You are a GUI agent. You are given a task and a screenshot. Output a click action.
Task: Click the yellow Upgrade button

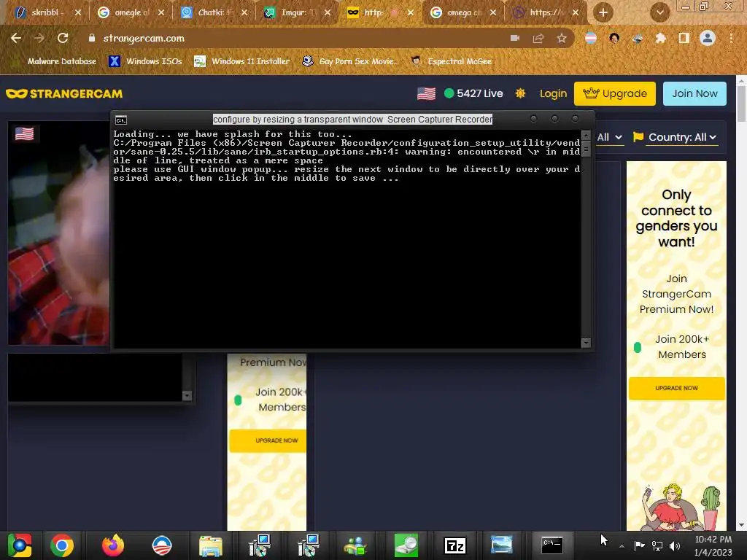pyautogui.click(x=614, y=93)
